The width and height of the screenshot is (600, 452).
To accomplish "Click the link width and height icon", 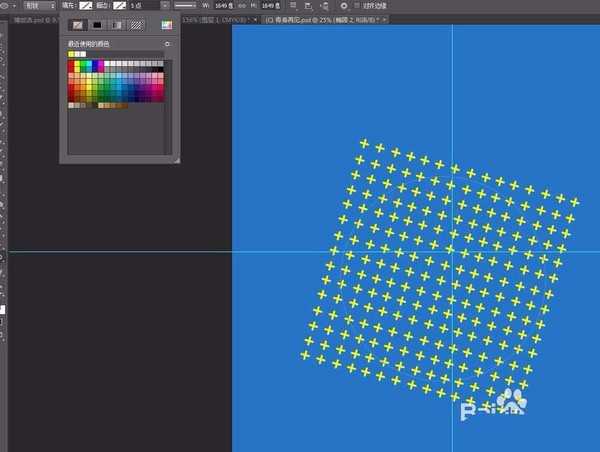I will pos(242,6).
